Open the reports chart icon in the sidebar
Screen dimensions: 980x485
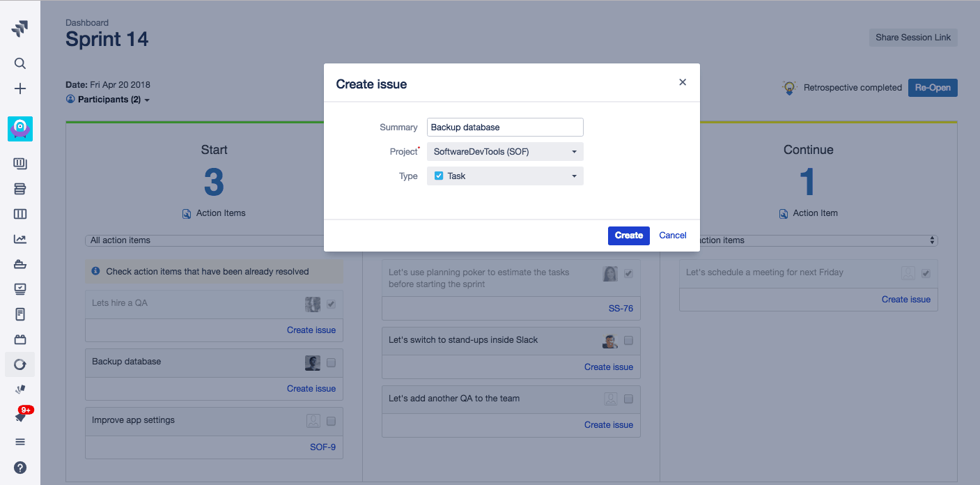(x=20, y=238)
